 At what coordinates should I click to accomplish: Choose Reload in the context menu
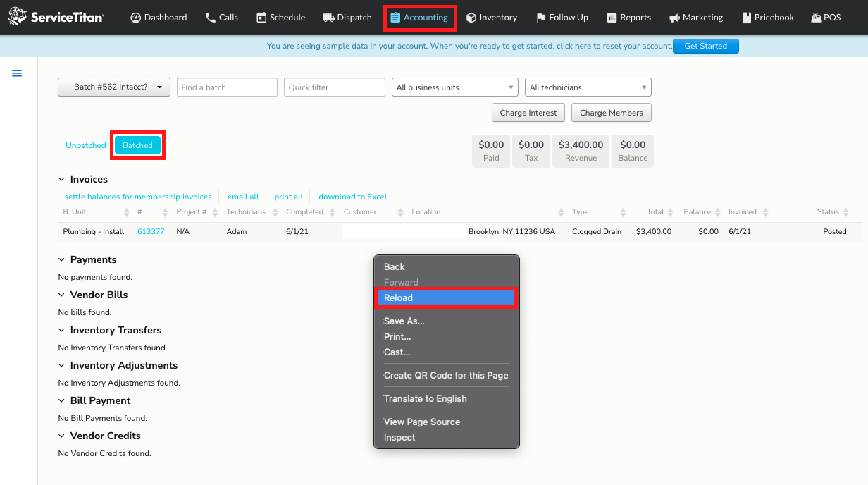(x=446, y=297)
